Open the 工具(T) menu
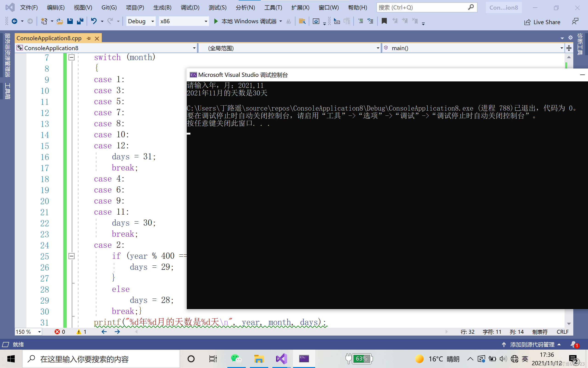The width and height of the screenshot is (588, 368). 273,8
